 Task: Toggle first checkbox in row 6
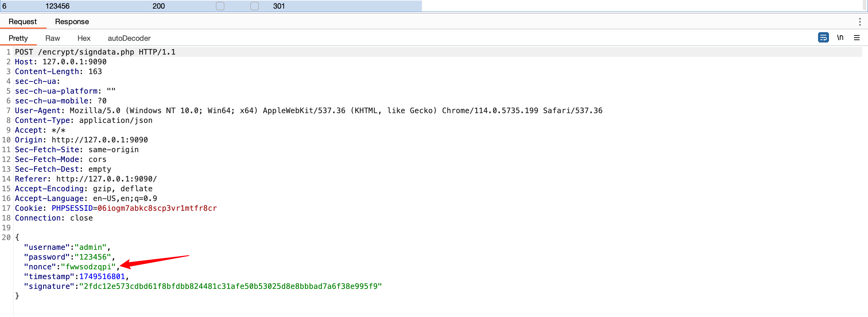pyautogui.click(x=220, y=6)
